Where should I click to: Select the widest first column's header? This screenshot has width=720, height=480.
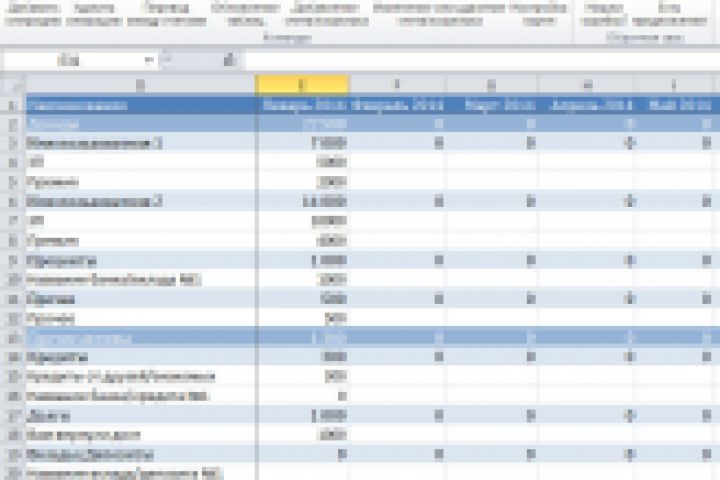141,85
